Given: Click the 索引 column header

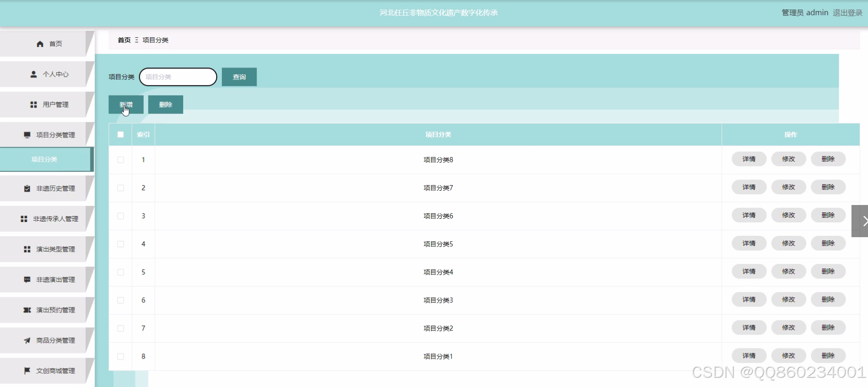Looking at the screenshot, I should coord(143,135).
